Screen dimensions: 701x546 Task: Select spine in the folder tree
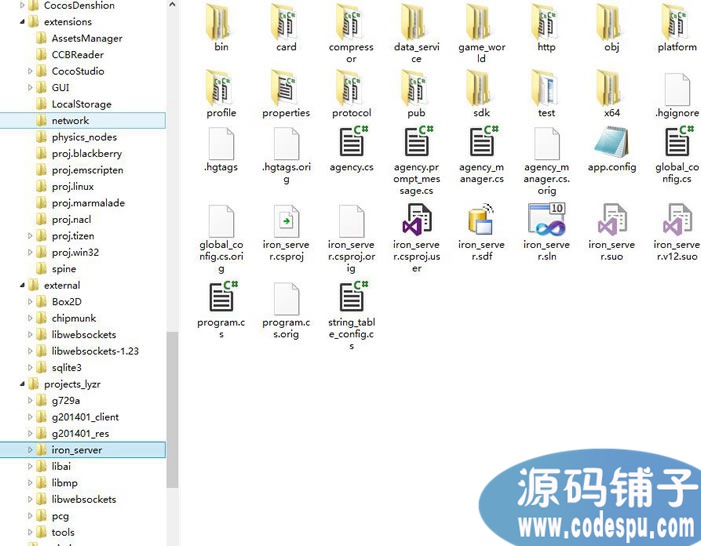63,269
